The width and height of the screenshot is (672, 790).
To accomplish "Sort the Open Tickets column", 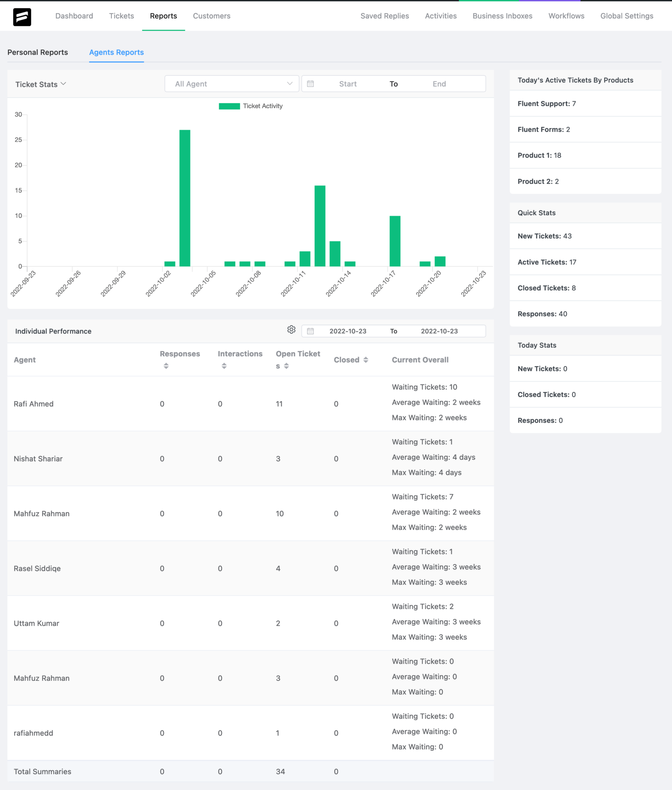I will coord(286,366).
